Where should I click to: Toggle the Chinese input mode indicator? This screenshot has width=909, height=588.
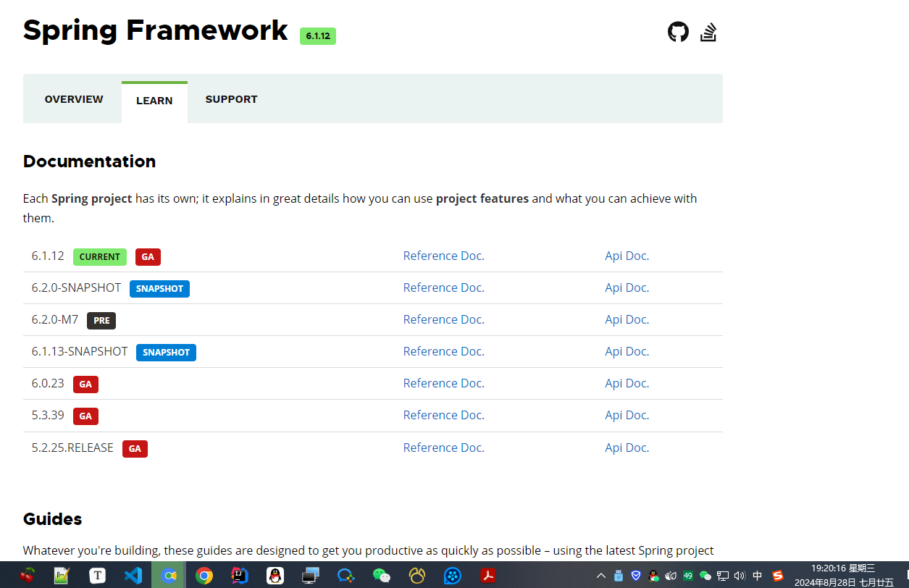point(758,576)
